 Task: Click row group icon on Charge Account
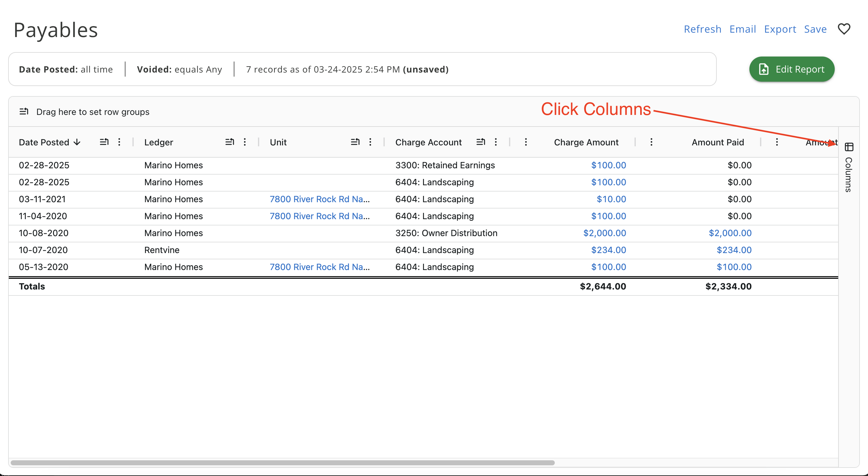point(480,142)
